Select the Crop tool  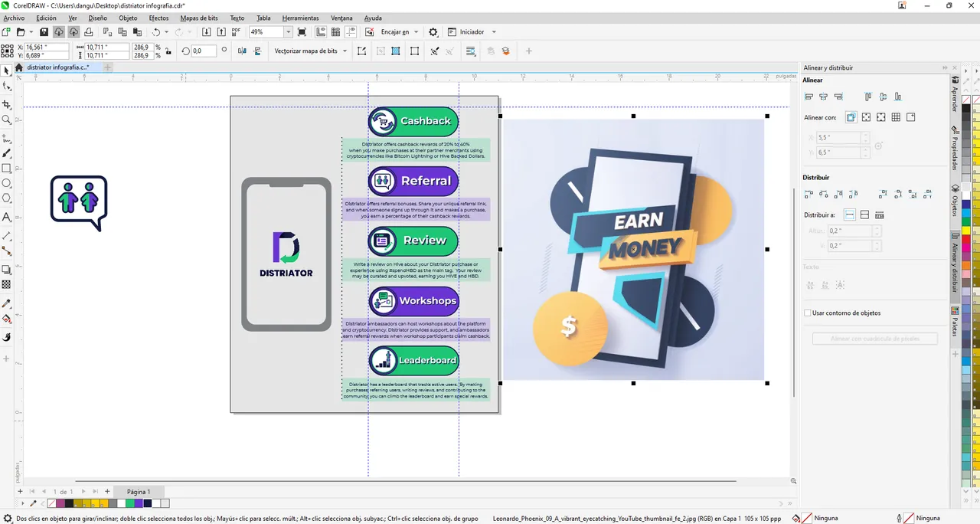(7, 104)
